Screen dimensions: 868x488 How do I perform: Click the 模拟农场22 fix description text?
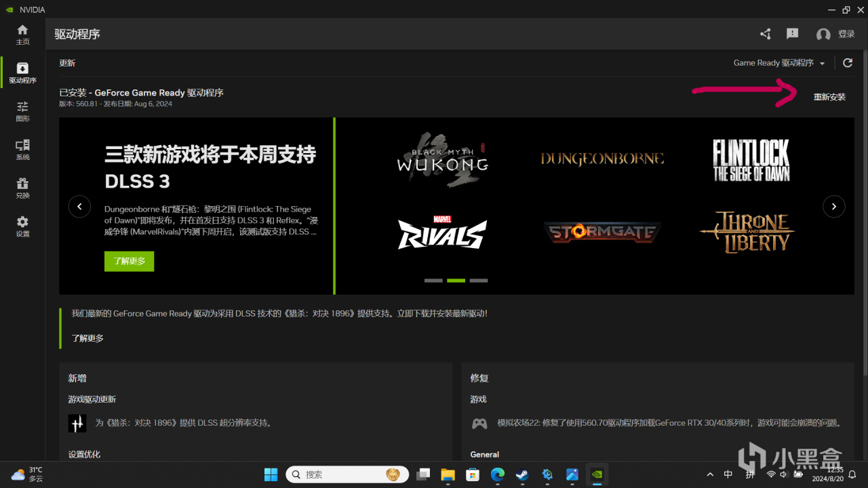(669, 423)
